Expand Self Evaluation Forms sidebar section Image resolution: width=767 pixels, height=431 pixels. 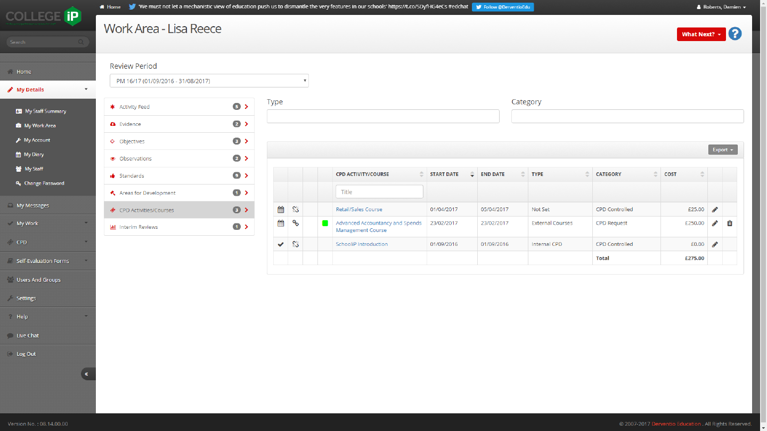86,261
